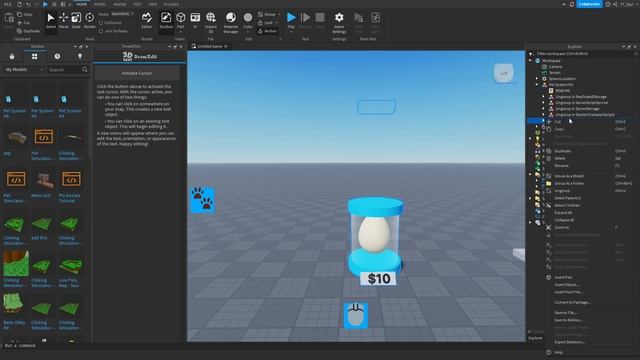Screen dimensions: 640x360
Task: Click the mouse icon button in viewport
Action: [356, 315]
